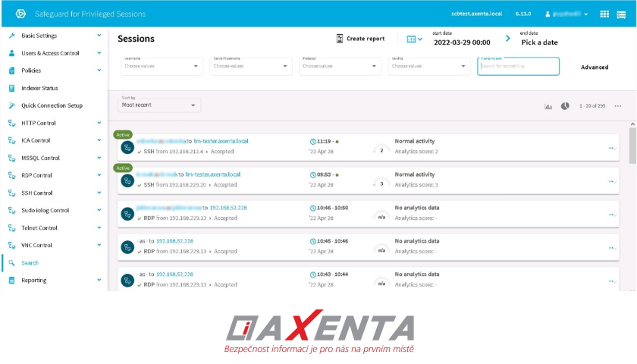Click the VNC Control sidebar icon
The image size is (637, 364).
point(12,246)
